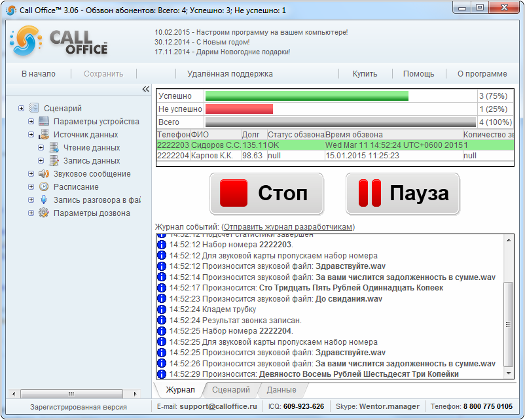Click the Параметры дозвона gear icon
525x420 pixels.
click(44, 213)
